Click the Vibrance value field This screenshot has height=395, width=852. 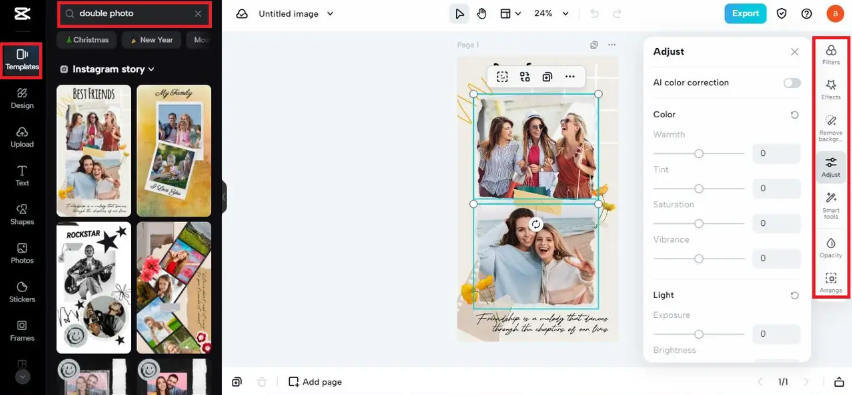tap(776, 258)
